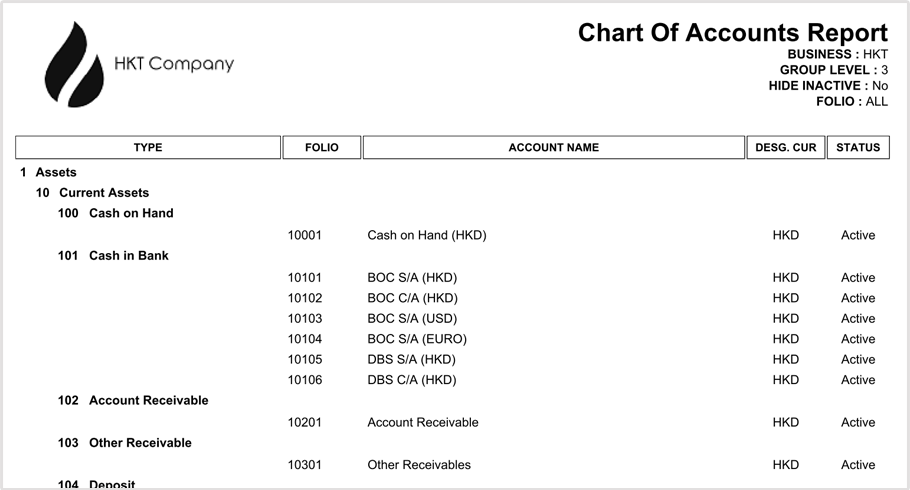910x490 pixels.
Task: Click the FOLIO column header
Action: (x=322, y=148)
